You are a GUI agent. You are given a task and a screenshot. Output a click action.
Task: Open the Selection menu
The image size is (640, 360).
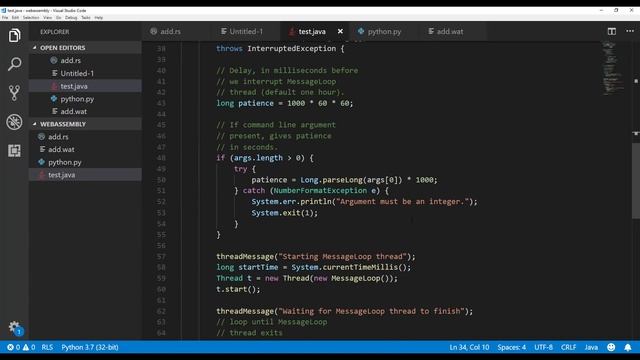tap(31, 18)
